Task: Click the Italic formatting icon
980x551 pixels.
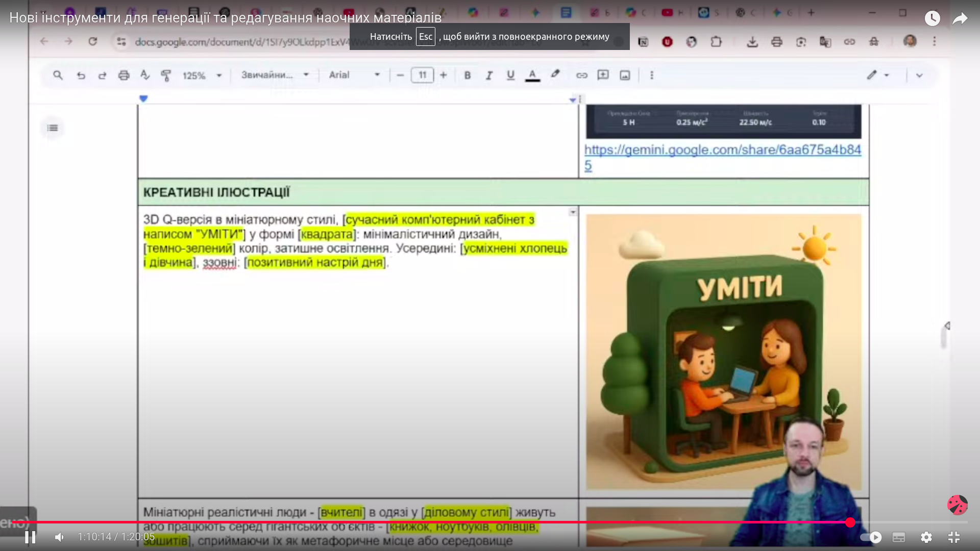Action: 488,76
